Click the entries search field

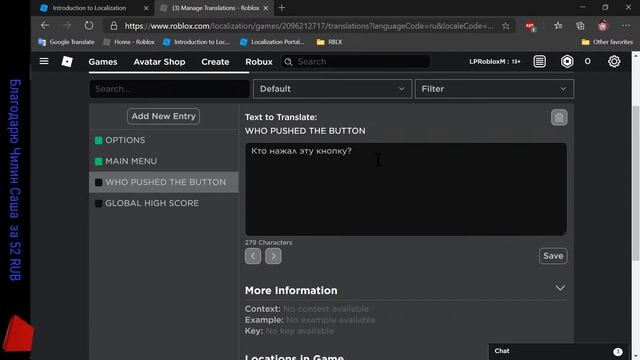(169, 89)
